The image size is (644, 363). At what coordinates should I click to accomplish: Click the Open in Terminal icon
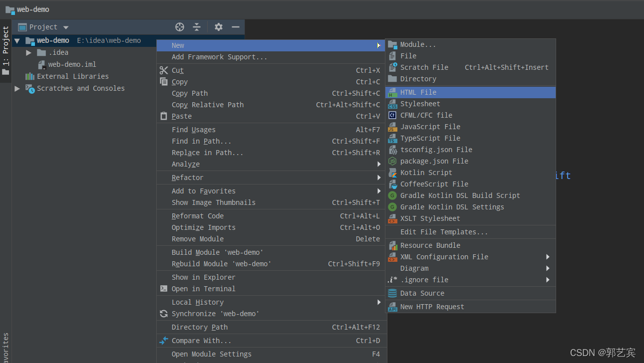point(164,289)
